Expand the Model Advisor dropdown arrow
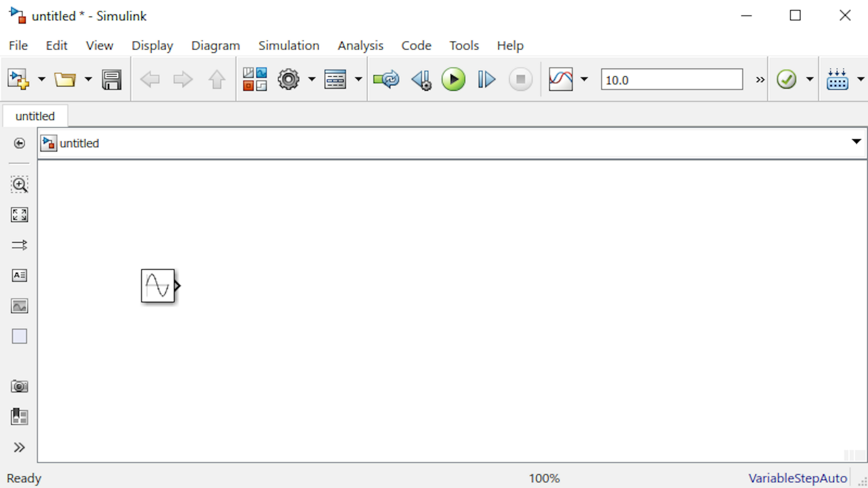Viewport: 868px width, 488px height. point(810,80)
